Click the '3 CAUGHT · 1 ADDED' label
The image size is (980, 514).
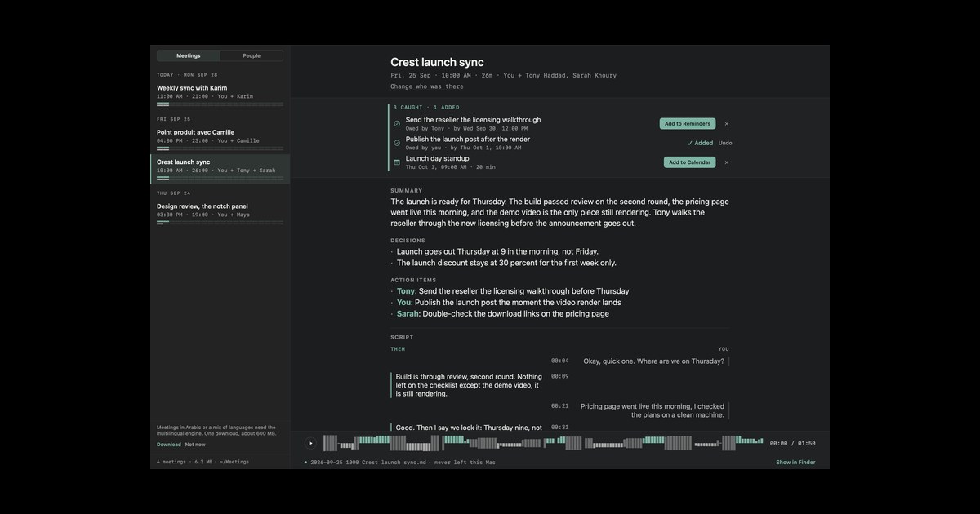pyautogui.click(x=426, y=108)
